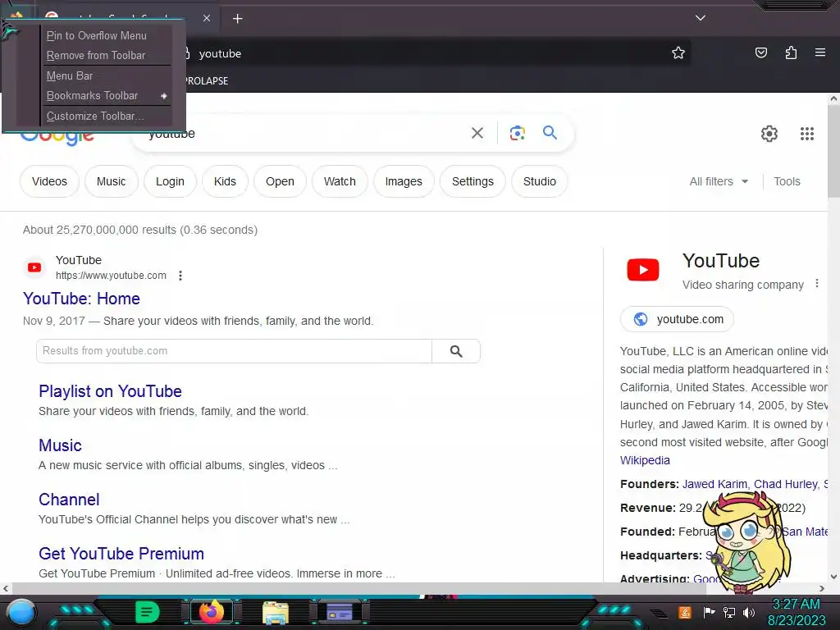The width and height of the screenshot is (840, 630).
Task: Open the Extensions puzzle icon
Action: (791, 52)
